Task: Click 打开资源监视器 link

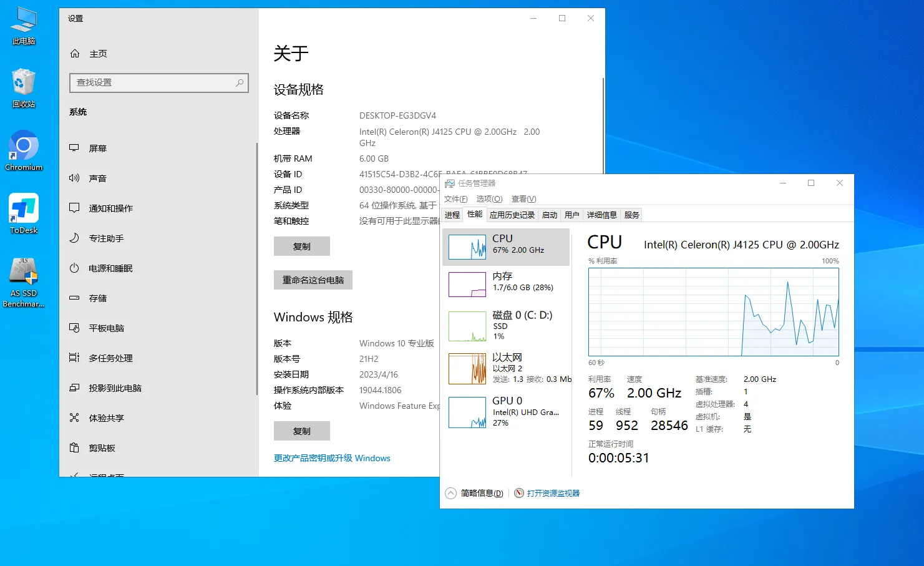Action: (553, 493)
